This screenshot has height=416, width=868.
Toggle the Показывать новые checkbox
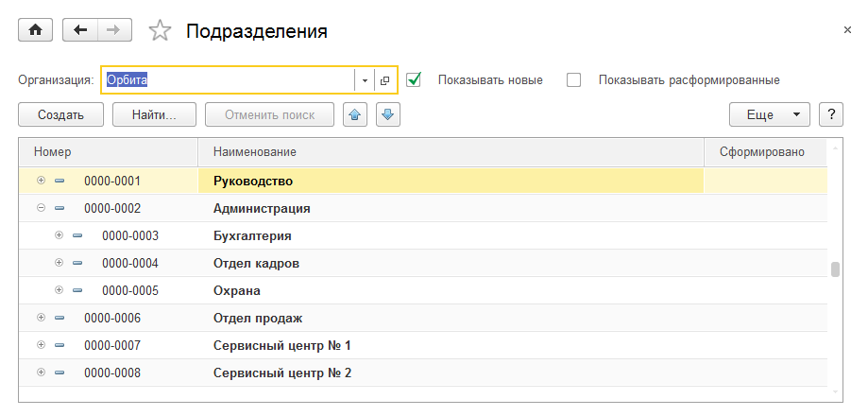point(414,80)
